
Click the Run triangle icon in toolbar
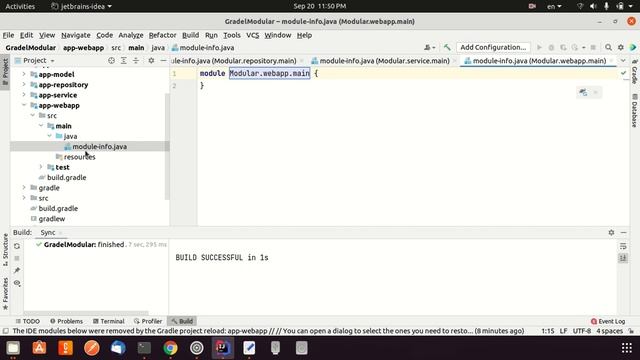tap(539, 47)
